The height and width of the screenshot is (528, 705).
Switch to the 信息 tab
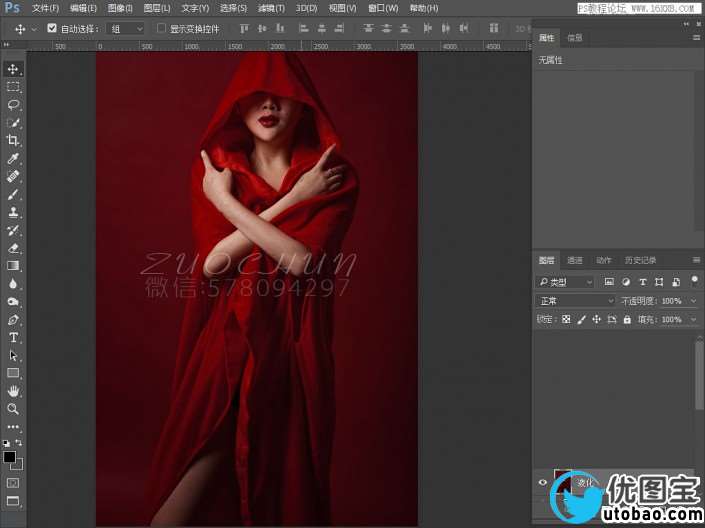point(575,38)
